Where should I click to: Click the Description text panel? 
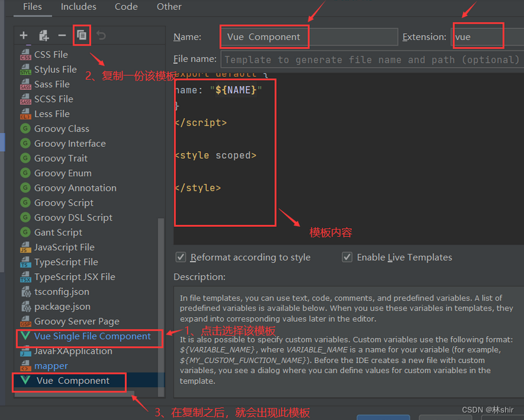click(349, 342)
